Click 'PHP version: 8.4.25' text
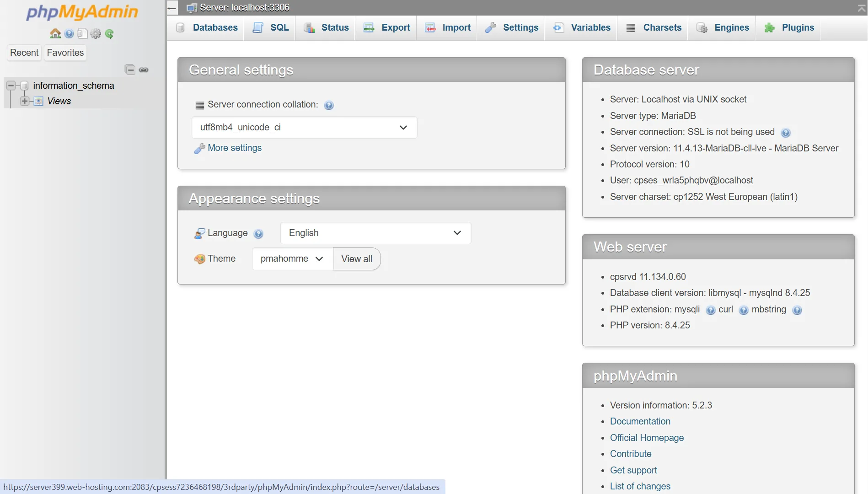The image size is (868, 494). click(x=650, y=325)
